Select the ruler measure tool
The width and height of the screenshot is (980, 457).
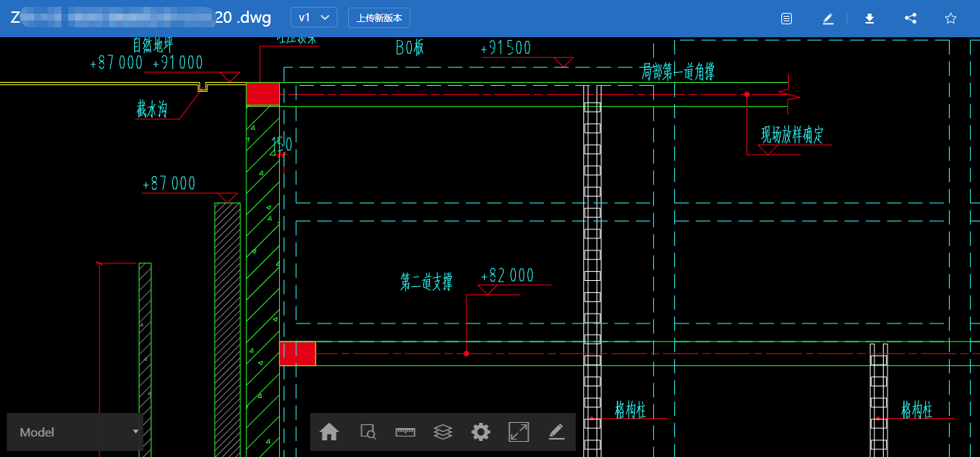pos(406,432)
